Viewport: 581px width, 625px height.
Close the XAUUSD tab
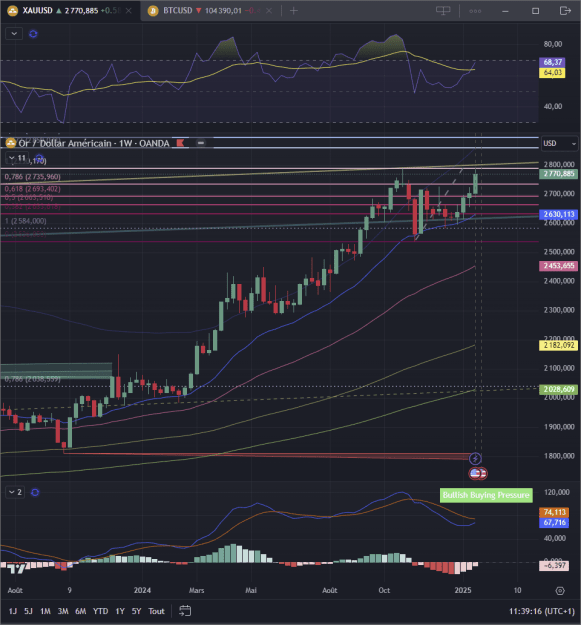click(x=129, y=11)
